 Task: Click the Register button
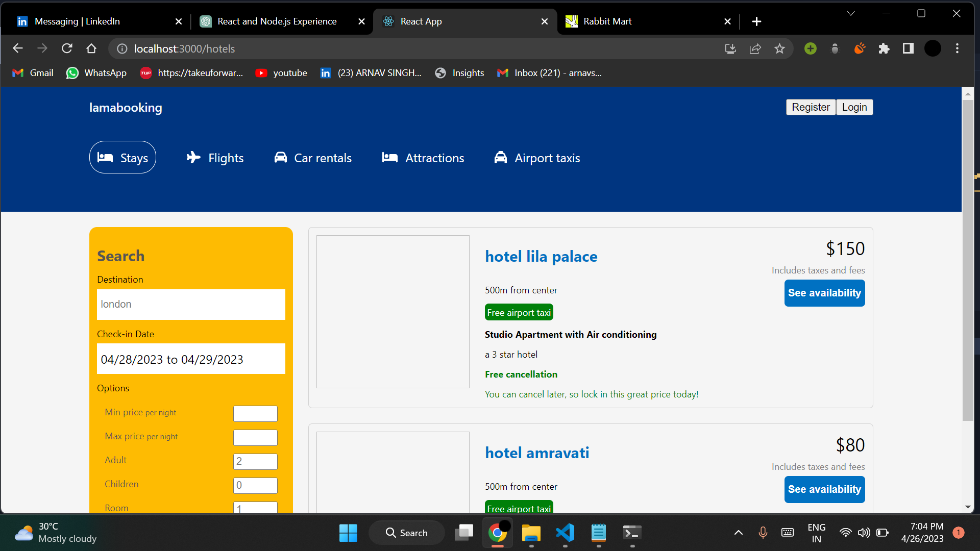[811, 107]
